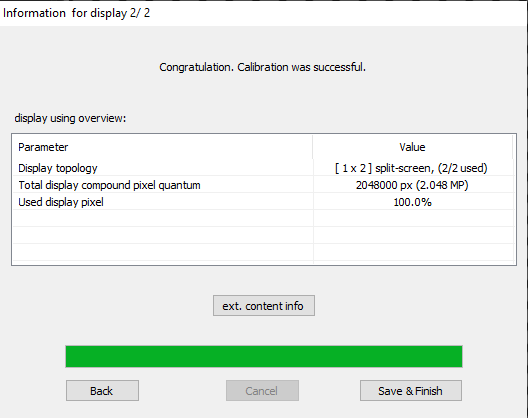Click the Total display compound pixel quantum row
This screenshot has width=528, height=418.
[x=263, y=185]
